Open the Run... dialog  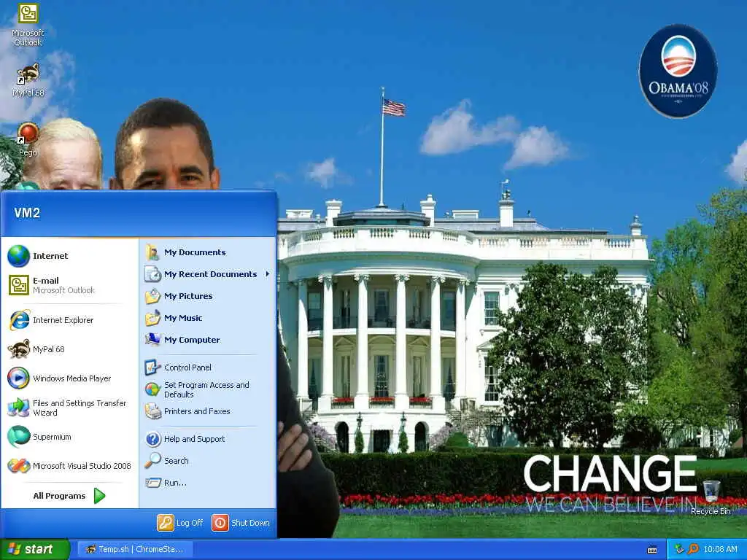coord(208,483)
